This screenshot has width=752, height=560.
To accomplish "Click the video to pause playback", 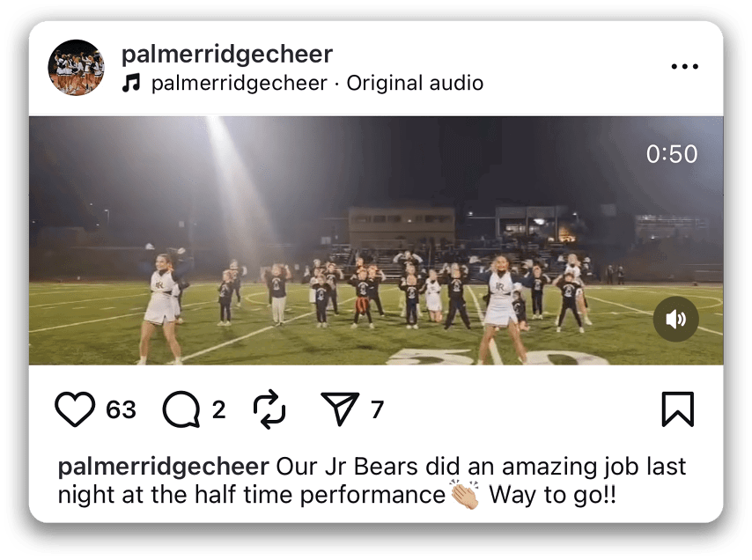I will 376,240.
